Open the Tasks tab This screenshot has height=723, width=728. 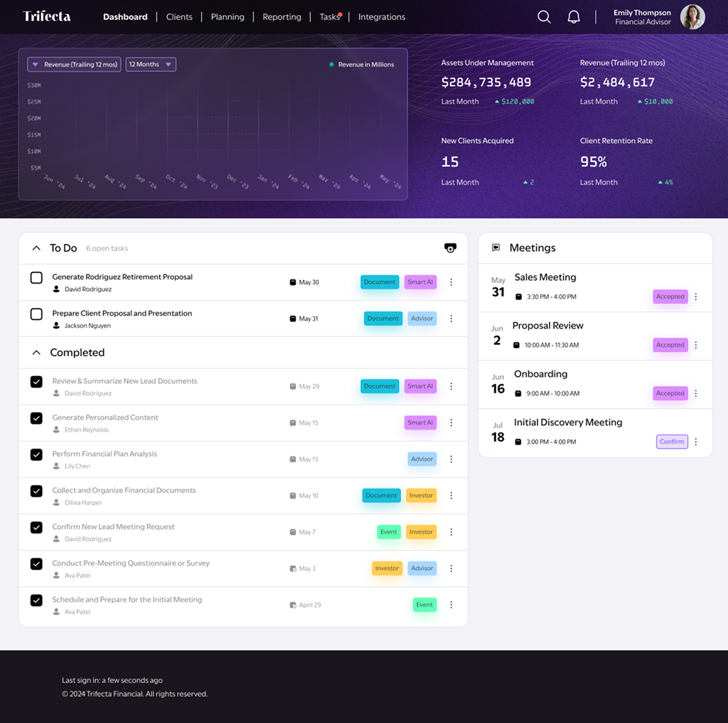(x=330, y=17)
